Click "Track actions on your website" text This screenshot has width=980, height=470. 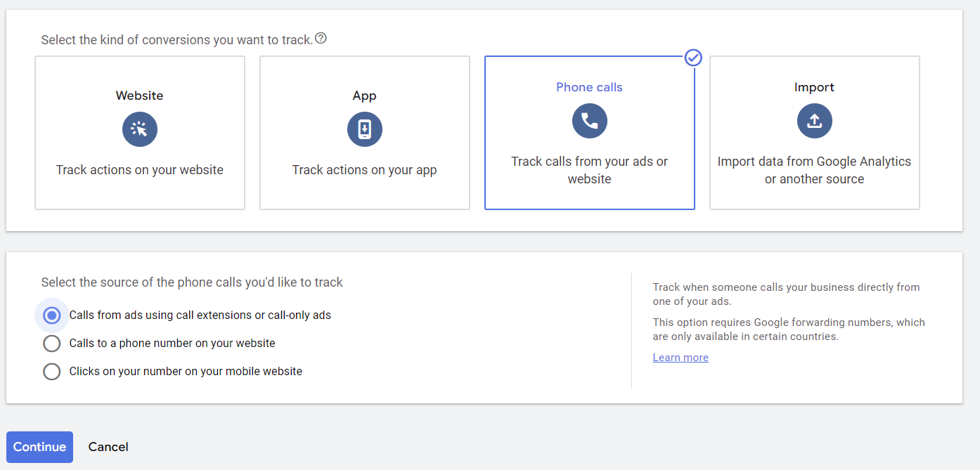pos(140,170)
